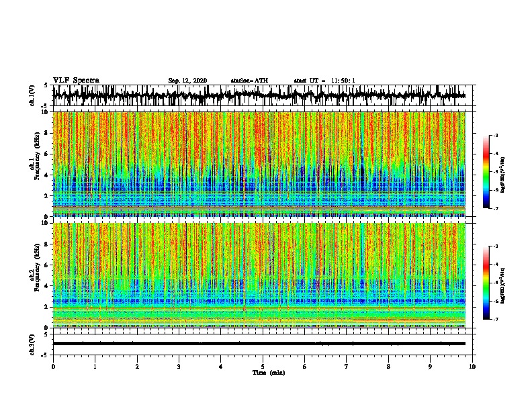The width and height of the screenshot is (532, 411).
Task: Click the "Time (min)" x-axis label
Action: [x=269, y=373]
